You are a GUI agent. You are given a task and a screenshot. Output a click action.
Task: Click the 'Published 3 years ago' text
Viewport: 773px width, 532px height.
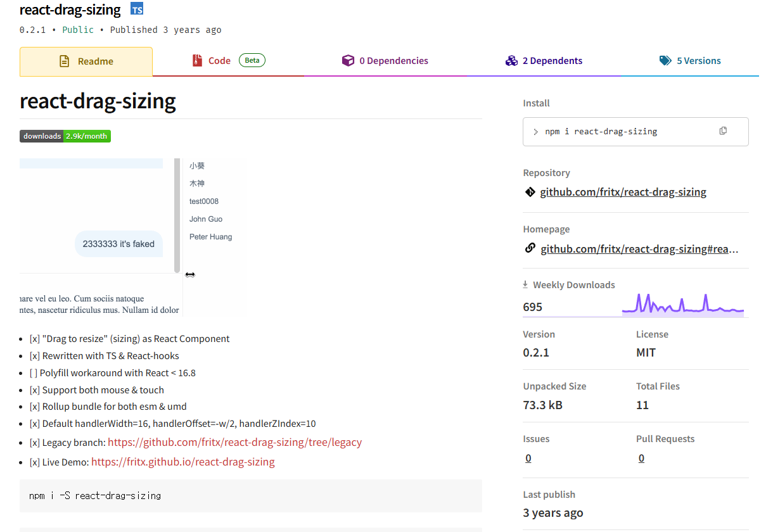click(165, 30)
